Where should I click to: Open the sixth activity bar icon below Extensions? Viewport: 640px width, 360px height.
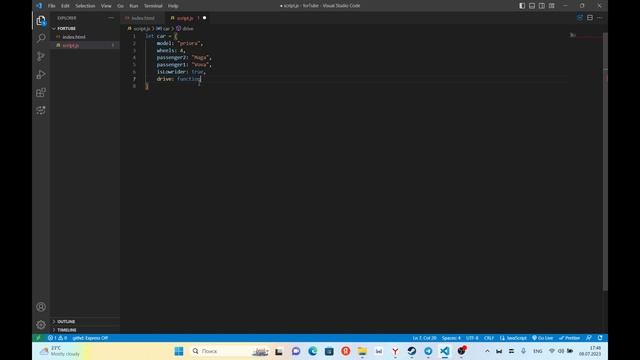click(41, 110)
